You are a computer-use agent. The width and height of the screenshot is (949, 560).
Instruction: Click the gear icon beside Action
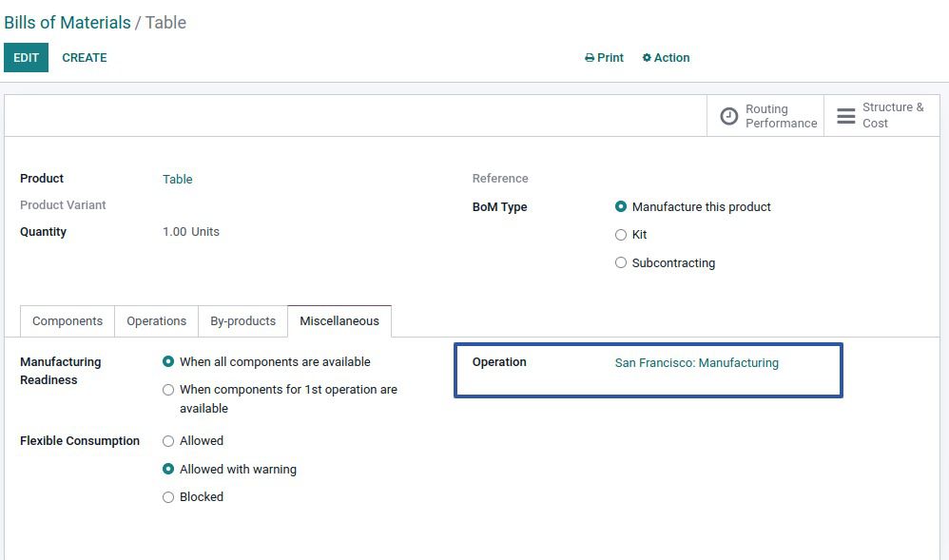pos(647,58)
